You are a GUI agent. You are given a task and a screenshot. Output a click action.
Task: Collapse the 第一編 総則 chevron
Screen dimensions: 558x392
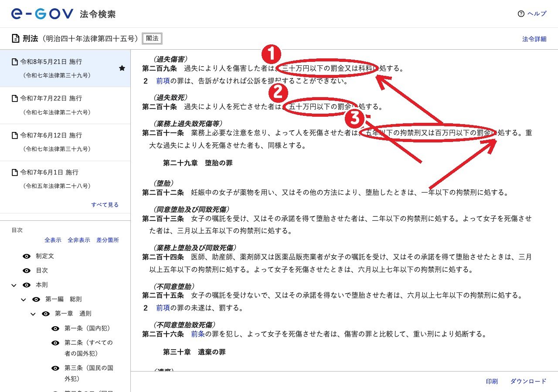click(23, 300)
